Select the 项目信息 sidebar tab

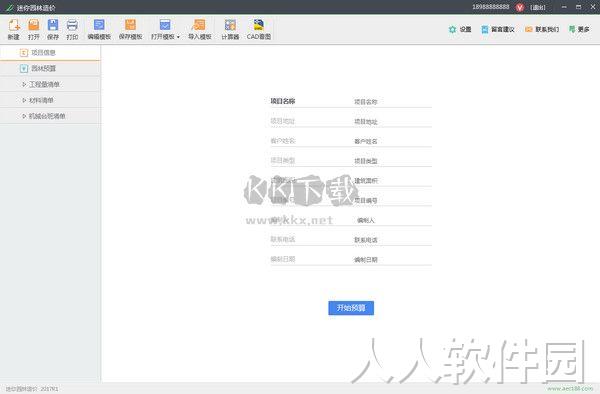(50, 53)
